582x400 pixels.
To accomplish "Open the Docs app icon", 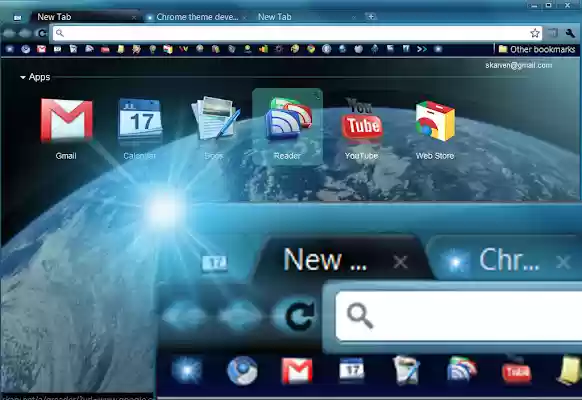I will coord(215,118).
